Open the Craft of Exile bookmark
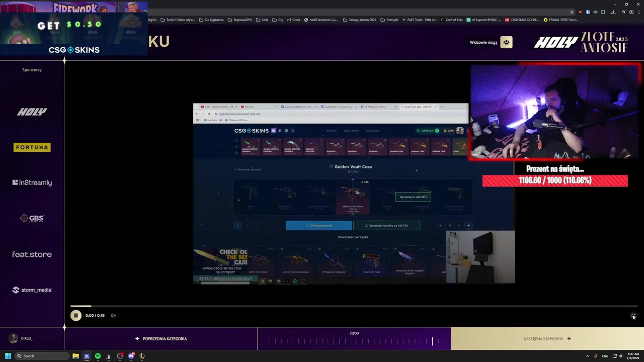Image resolution: width=644 pixels, height=362 pixels. coord(451,20)
